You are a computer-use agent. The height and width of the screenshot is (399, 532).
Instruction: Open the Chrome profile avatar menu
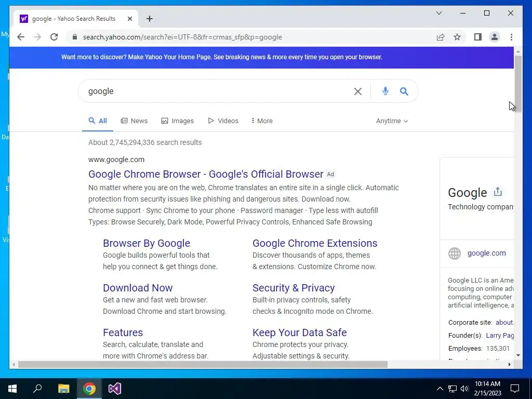(495, 37)
